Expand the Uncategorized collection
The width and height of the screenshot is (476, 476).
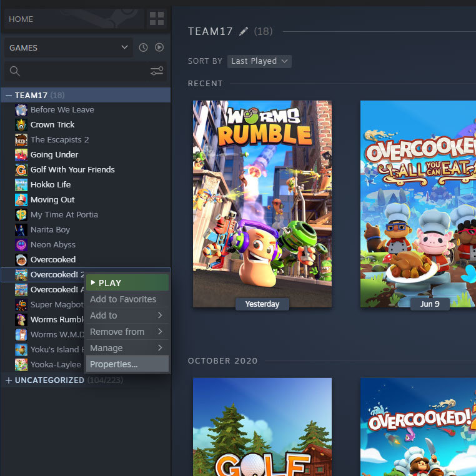pos(9,380)
